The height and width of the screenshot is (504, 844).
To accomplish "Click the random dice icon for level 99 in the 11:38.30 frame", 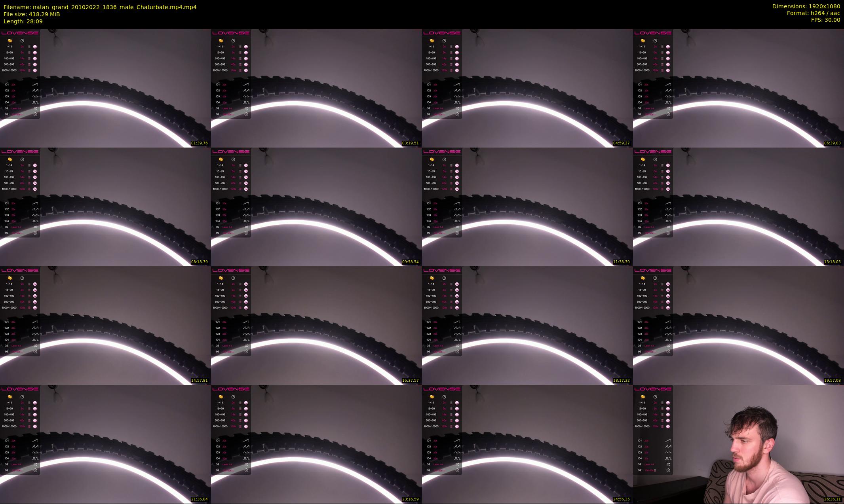I will pyautogui.click(x=457, y=233).
